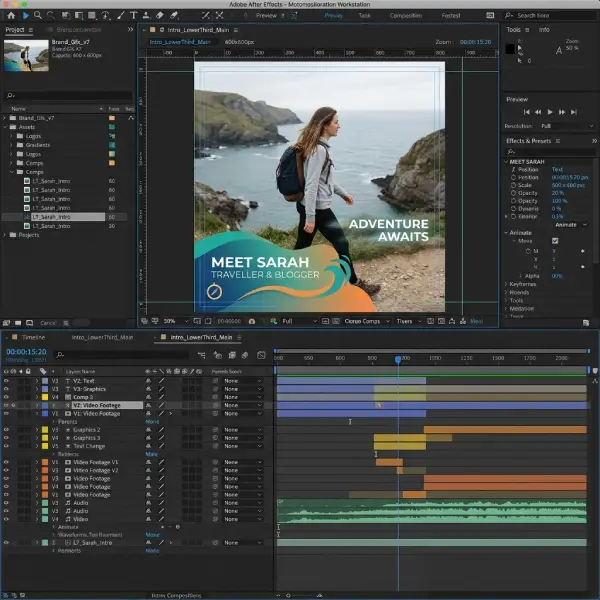The height and width of the screenshot is (600, 600).
Task: Switch to the Project panel tab
Action: tap(15, 30)
